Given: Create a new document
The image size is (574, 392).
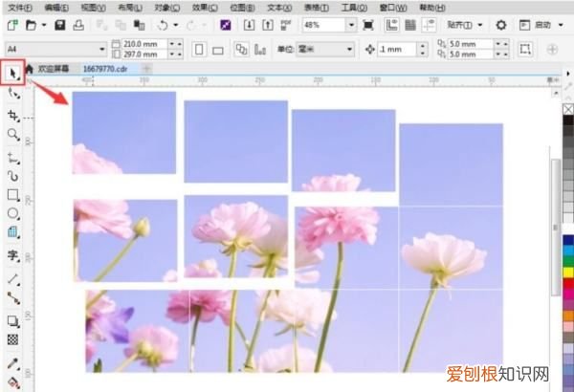Looking at the screenshot, I should click(x=13, y=25).
